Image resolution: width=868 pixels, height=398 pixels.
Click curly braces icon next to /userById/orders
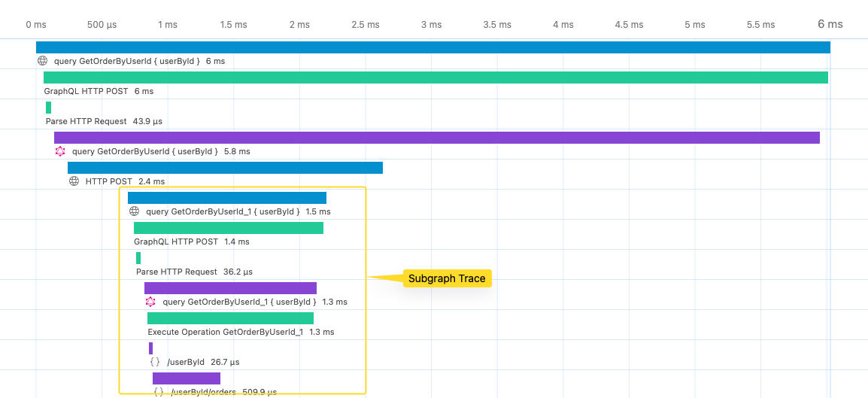click(158, 391)
